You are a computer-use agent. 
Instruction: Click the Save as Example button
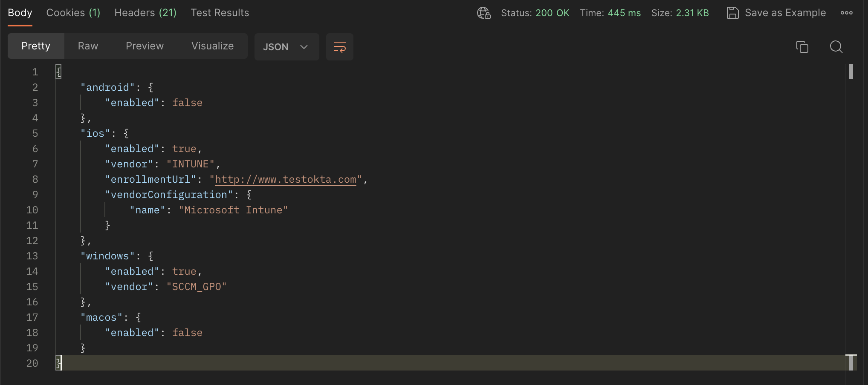pyautogui.click(x=776, y=13)
